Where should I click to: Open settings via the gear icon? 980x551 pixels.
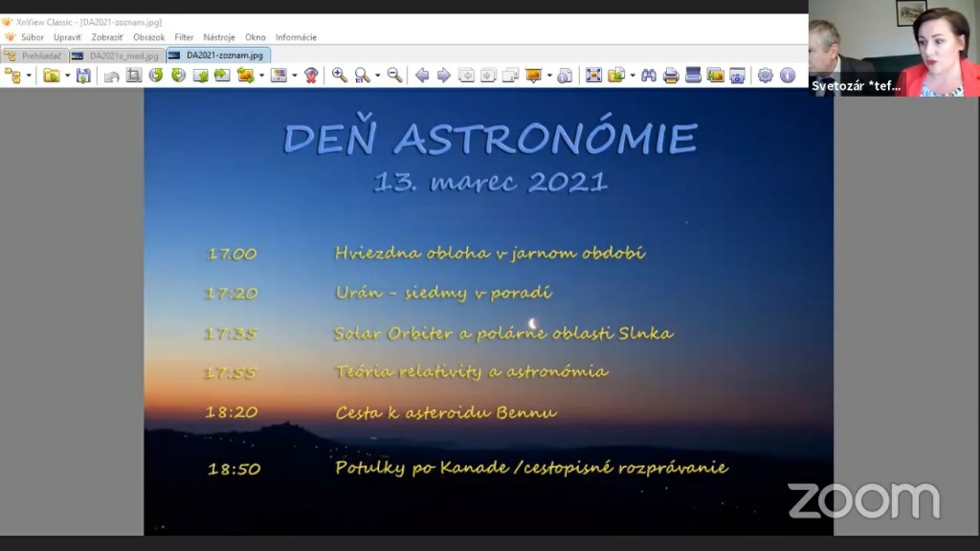click(x=765, y=76)
